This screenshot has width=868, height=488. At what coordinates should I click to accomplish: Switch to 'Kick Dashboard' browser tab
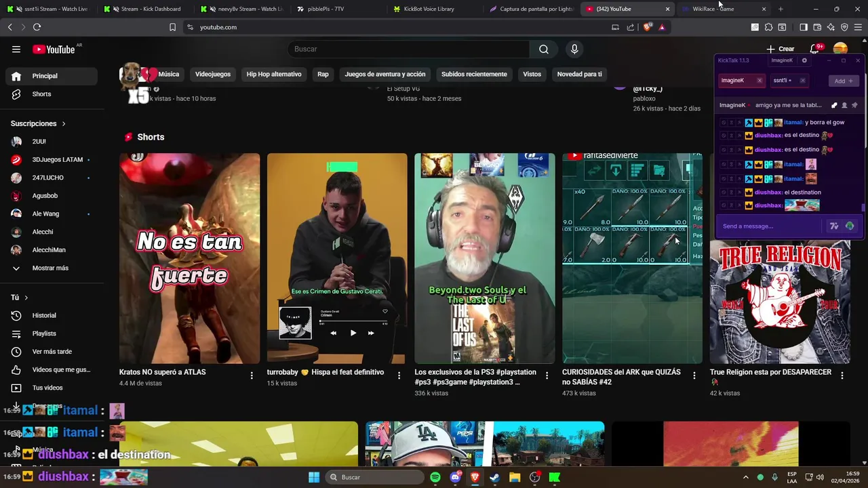(146, 9)
